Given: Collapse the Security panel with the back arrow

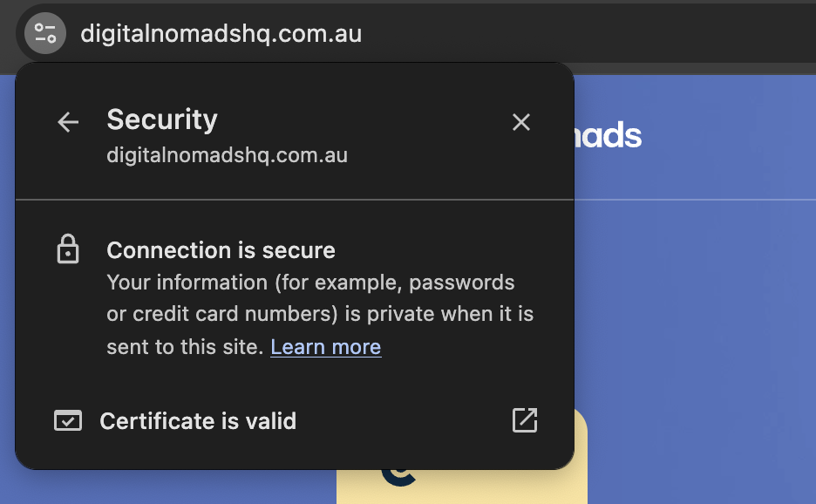Looking at the screenshot, I should (x=67, y=122).
